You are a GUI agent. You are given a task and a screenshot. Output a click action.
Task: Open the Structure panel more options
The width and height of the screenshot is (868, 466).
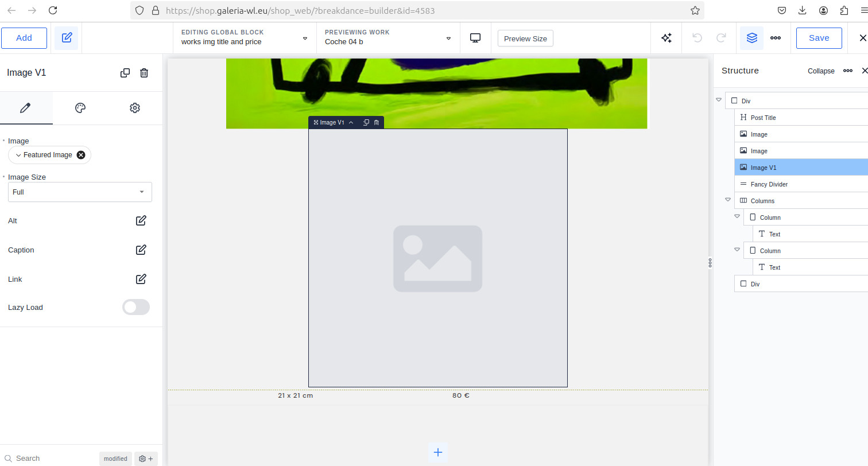(847, 71)
